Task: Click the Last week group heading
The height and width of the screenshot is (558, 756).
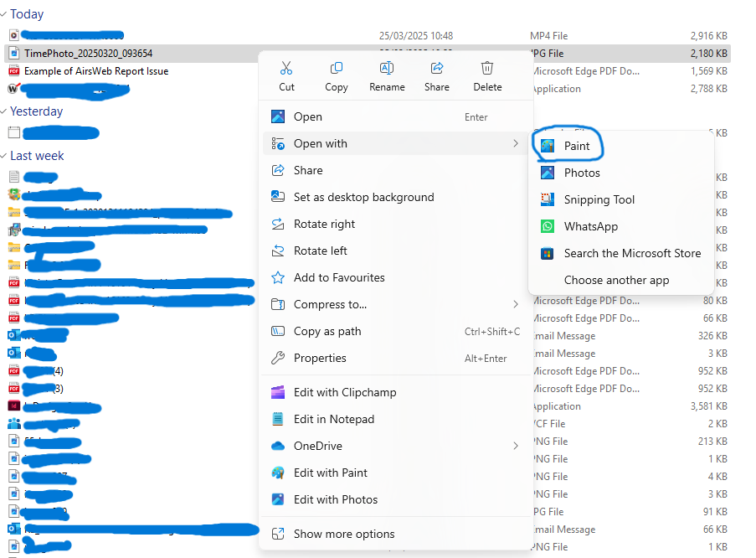Action: click(x=37, y=156)
